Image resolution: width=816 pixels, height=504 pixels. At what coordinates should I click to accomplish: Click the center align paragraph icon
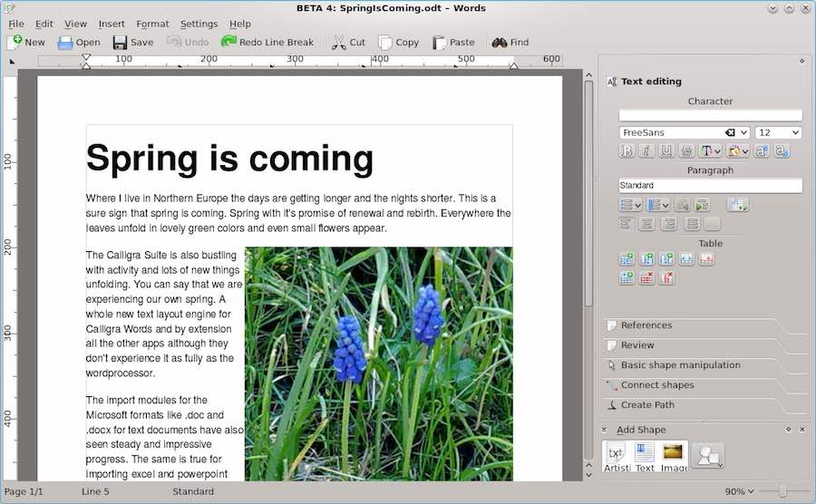(x=646, y=224)
